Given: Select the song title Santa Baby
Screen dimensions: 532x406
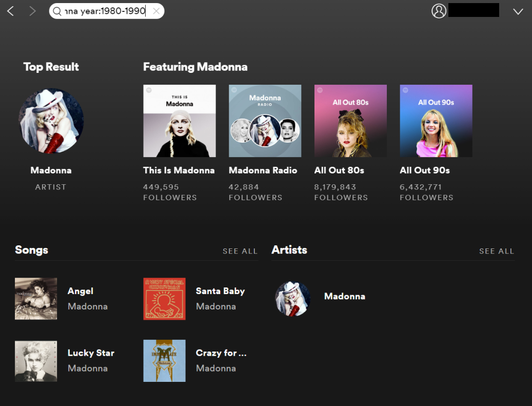Looking at the screenshot, I should (x=220, y=291).
